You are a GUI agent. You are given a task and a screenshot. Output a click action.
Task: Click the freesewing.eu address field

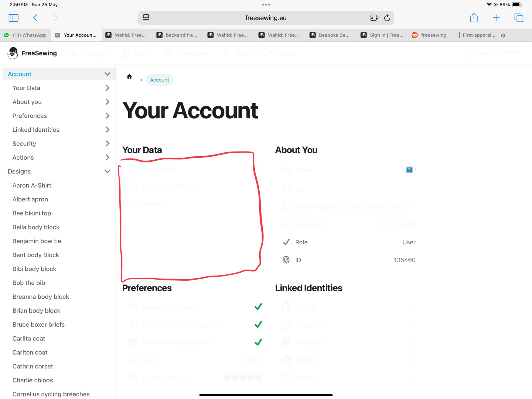(266, 18)
